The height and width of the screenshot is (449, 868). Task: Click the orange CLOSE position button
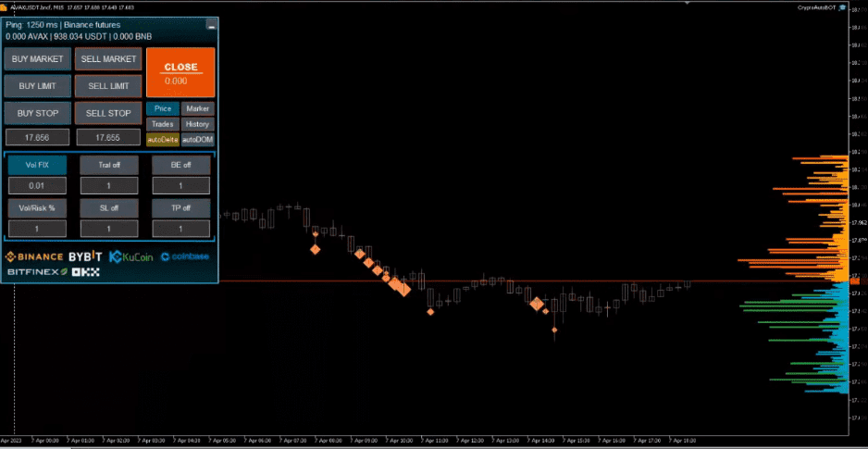pyautogui.click(x=180, y=72)
